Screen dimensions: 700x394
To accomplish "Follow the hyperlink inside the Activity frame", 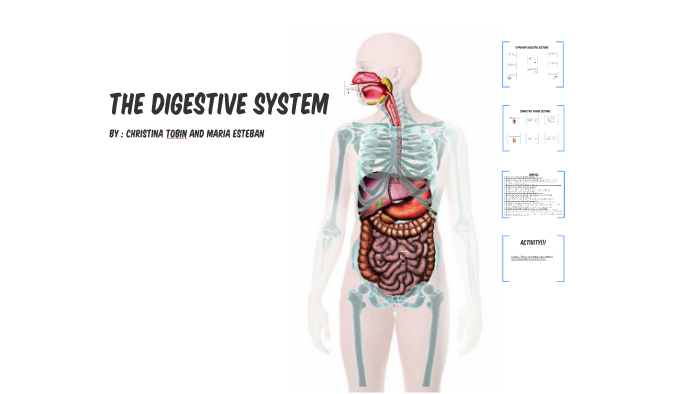I will [x=532, y=257].
